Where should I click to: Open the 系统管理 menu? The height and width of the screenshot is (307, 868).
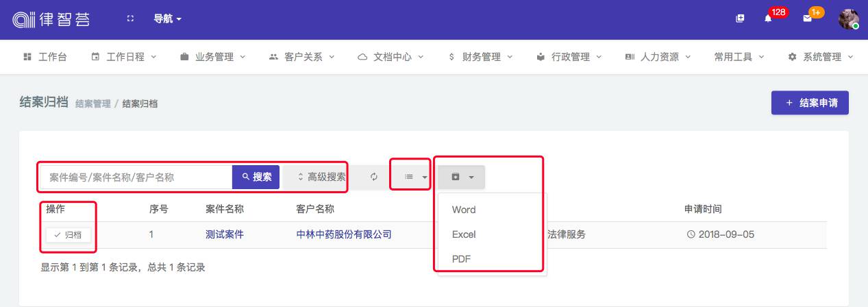821,57
